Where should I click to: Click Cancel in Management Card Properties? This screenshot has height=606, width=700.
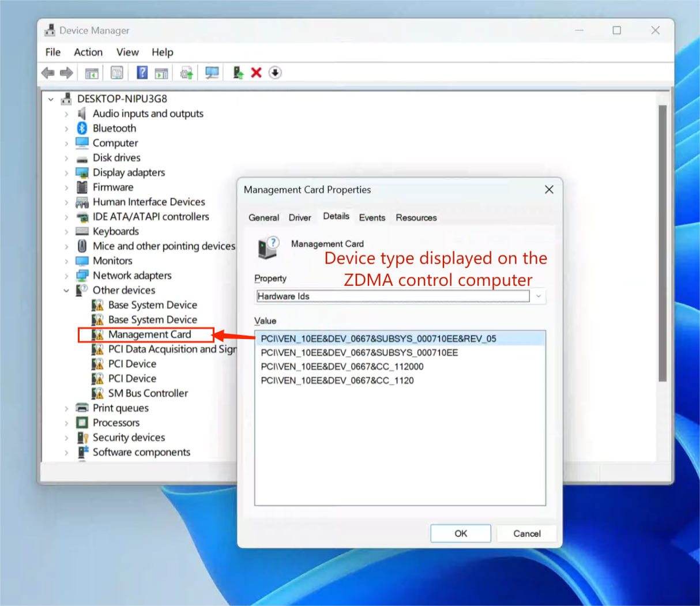(527, 533)
